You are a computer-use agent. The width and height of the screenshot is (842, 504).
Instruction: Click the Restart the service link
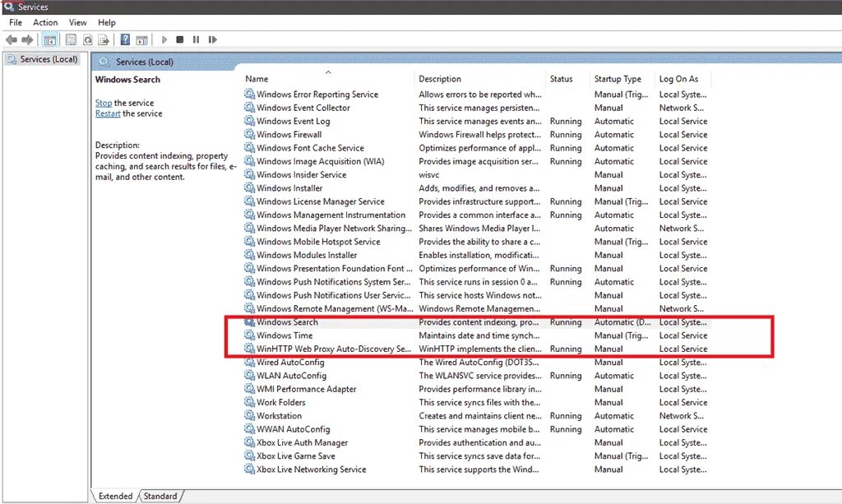point(109,113)
